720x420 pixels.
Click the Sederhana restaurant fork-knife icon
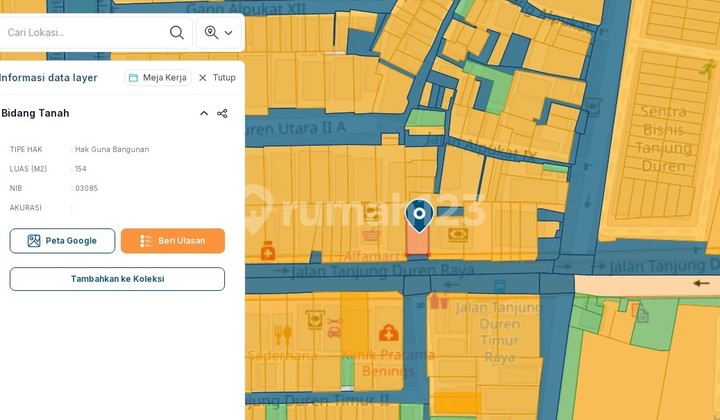[x=284, y=334]
